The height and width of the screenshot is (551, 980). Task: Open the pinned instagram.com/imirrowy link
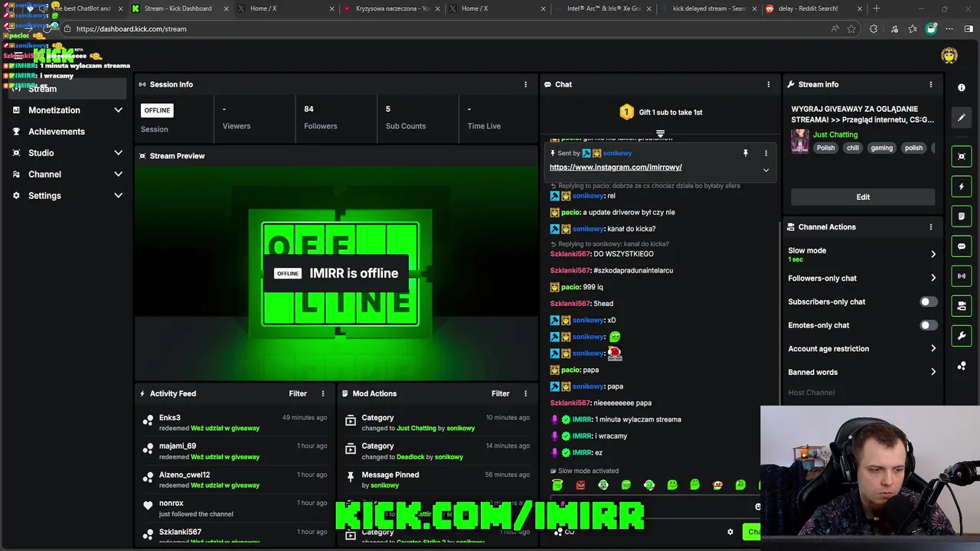pos(616,167)
